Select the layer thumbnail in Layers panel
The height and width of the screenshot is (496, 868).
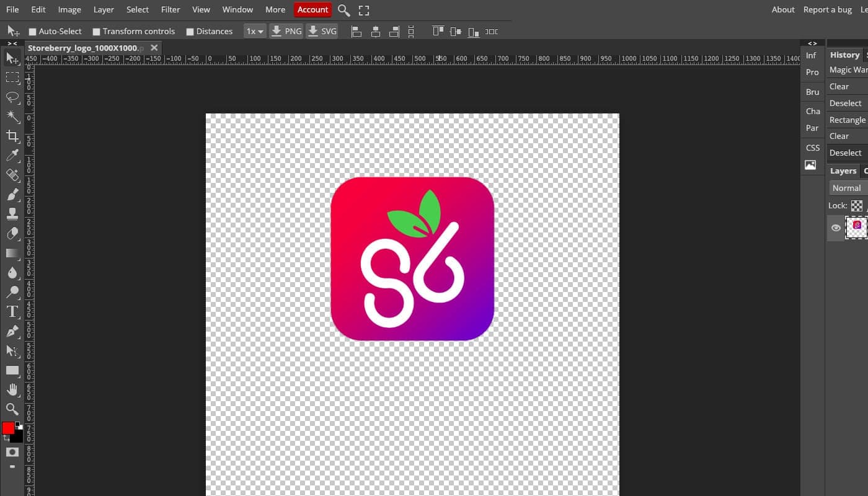tap(857, 227)
